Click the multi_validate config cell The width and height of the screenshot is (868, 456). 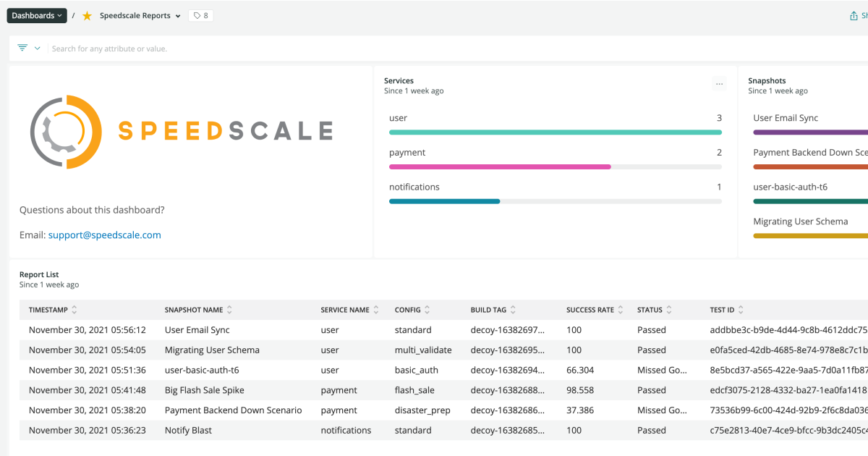tap(423, 350)
